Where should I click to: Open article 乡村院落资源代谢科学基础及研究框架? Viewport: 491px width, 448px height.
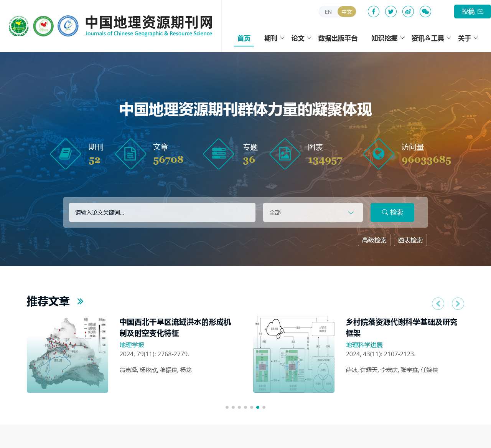[402, 327]
